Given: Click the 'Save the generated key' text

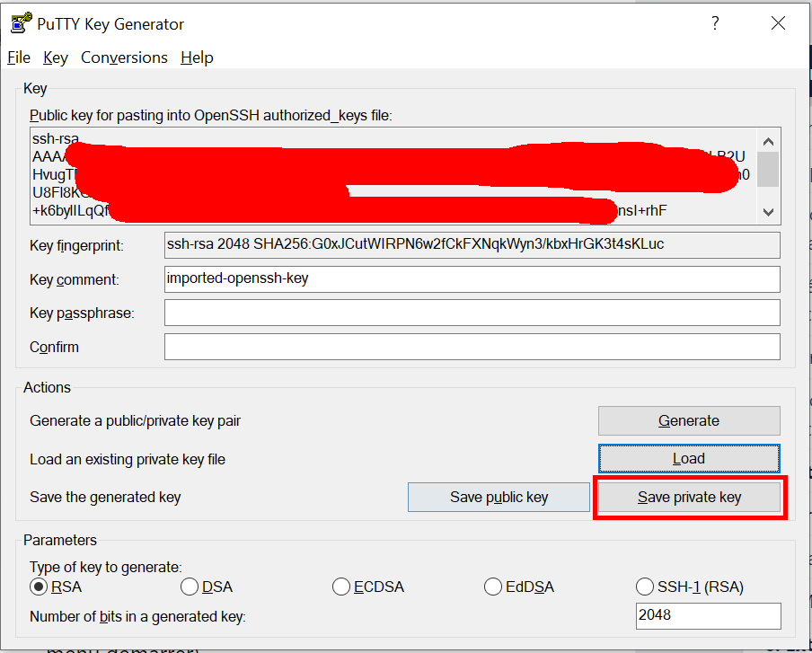Looking at the screenshot, I should coord(105,497).
